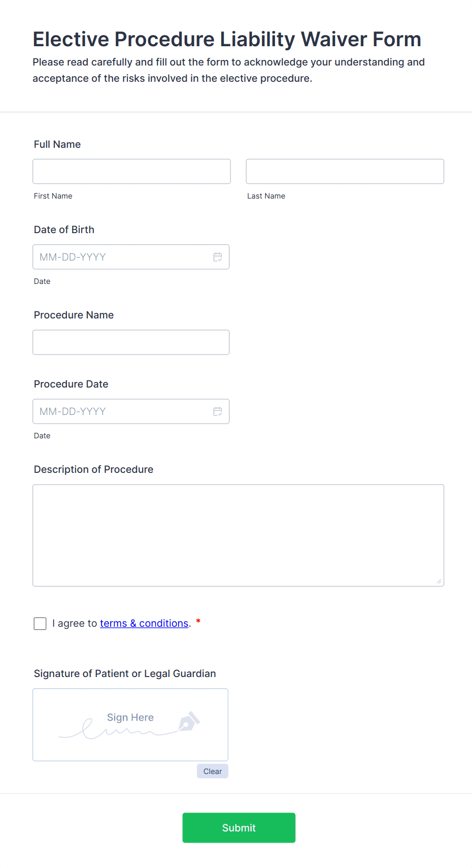This screenshot has height=868, width=472.
Task: Select the Procedure Name text box
Action: pyautogui.click(x=131, y=342)
